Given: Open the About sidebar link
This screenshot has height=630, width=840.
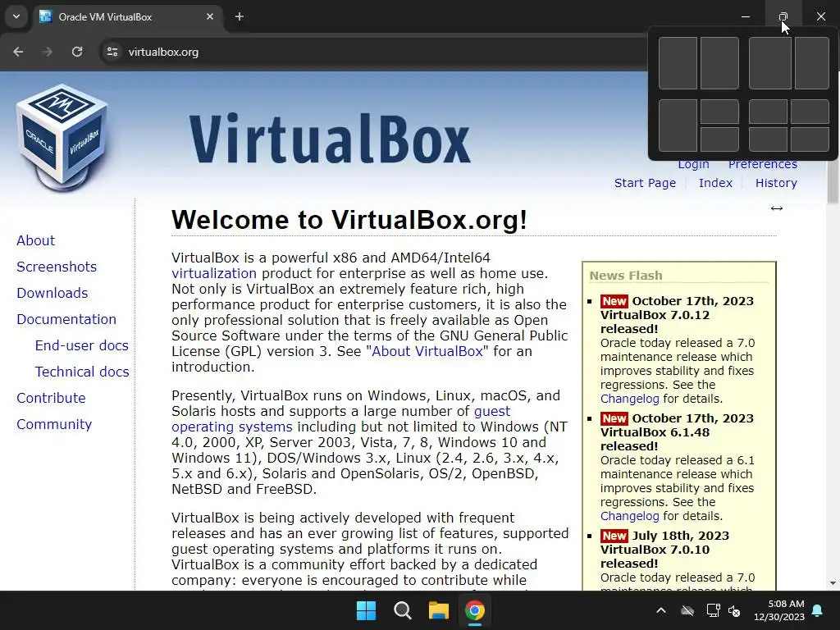Looking at the screenshot, I should click(35, 240).
